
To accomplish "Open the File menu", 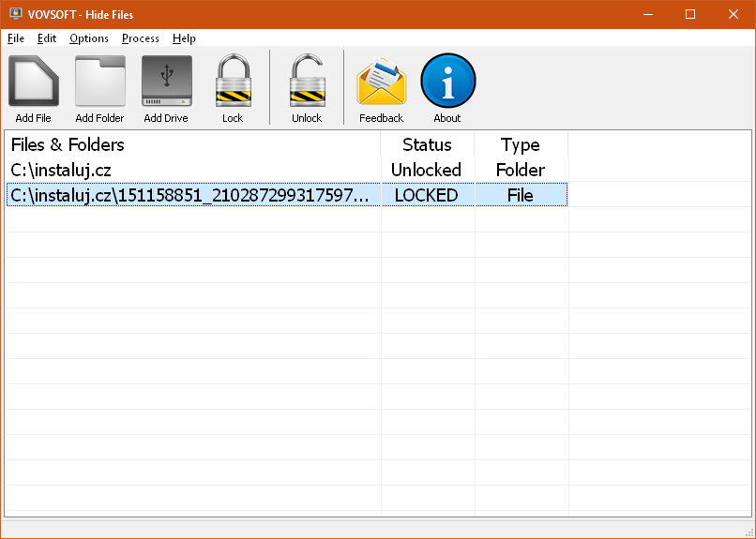I will pos(15,38).
